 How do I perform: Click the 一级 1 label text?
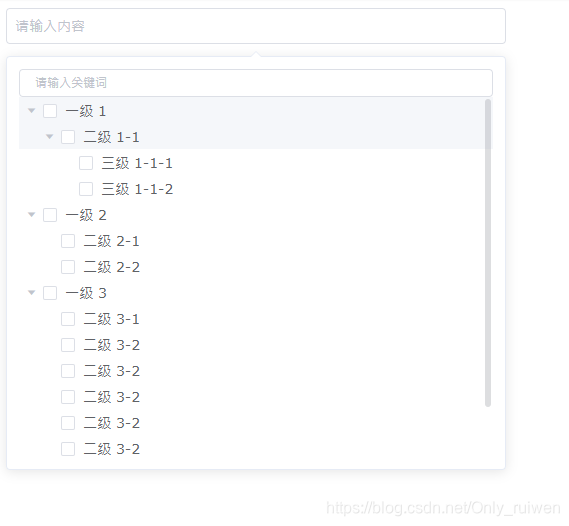coord(86,111)
